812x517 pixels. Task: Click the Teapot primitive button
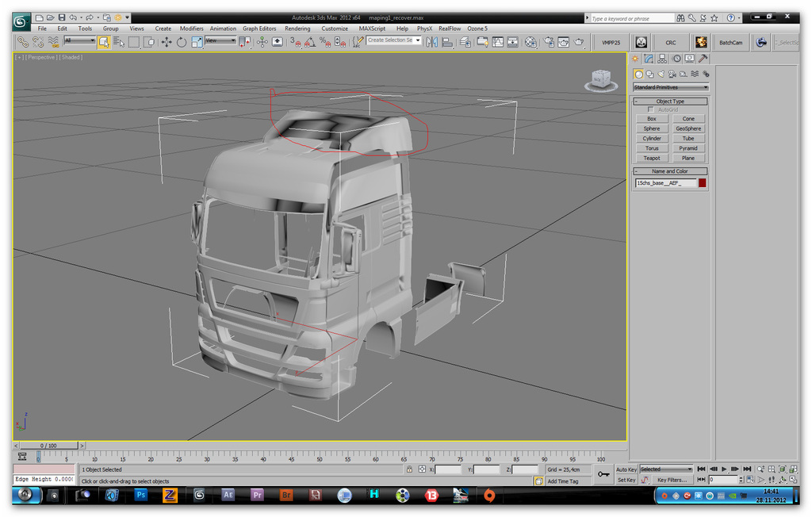652,158
